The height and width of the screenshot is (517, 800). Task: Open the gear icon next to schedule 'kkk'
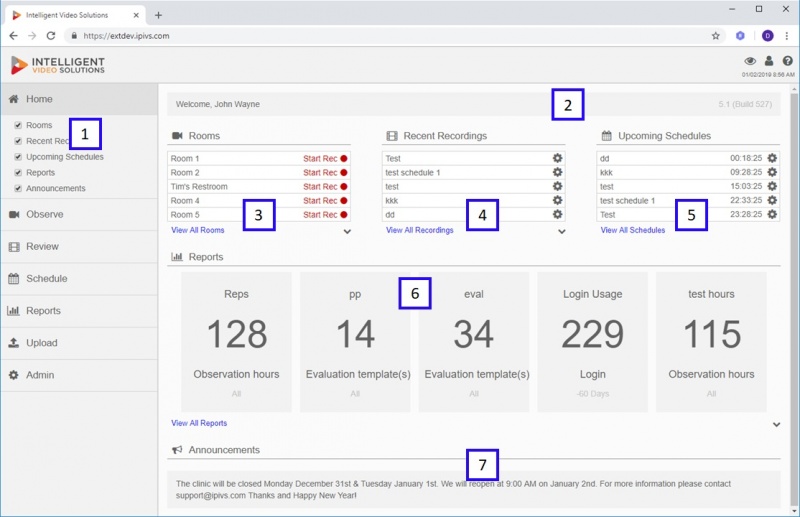click(772, 173)
